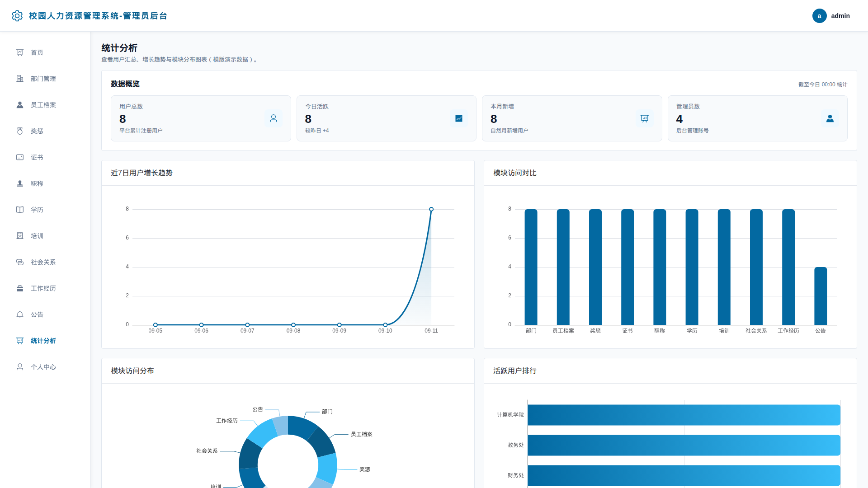Click the 社会关系 donut chart label

click(207, 451)
